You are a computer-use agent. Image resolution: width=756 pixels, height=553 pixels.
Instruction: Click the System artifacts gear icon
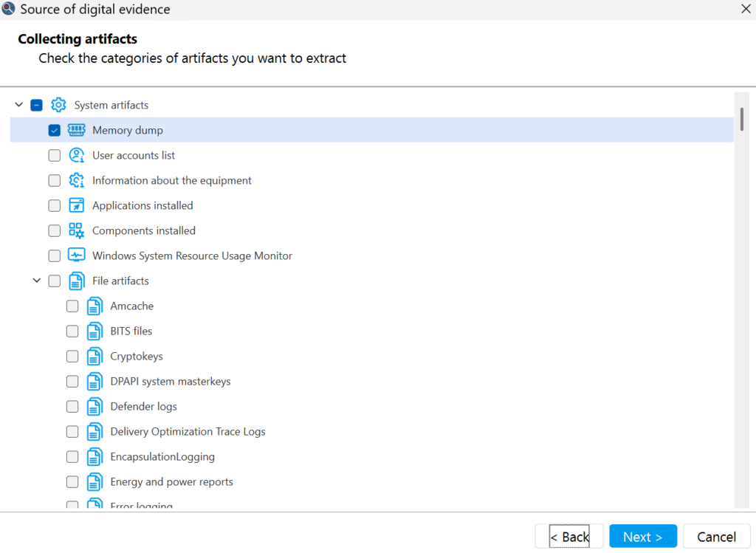click(58, 105)
